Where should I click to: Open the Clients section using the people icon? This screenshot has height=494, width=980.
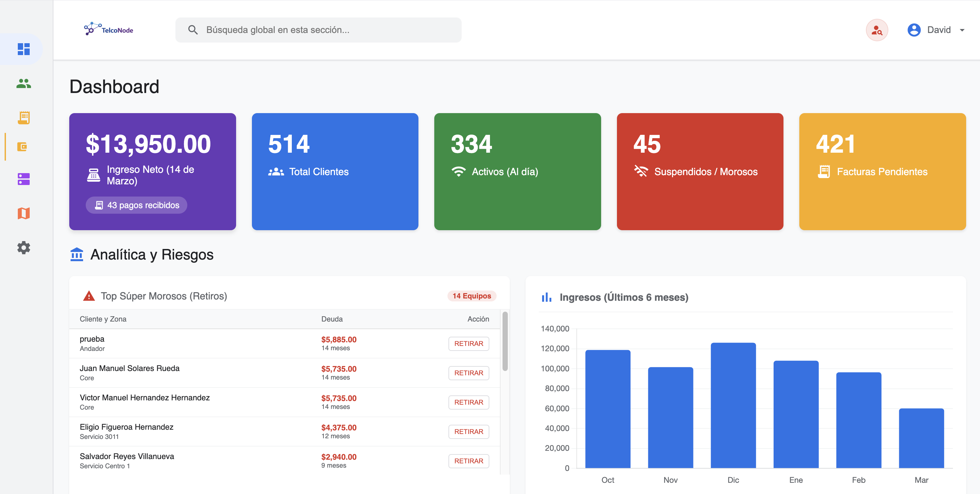(x=24, y=84)
